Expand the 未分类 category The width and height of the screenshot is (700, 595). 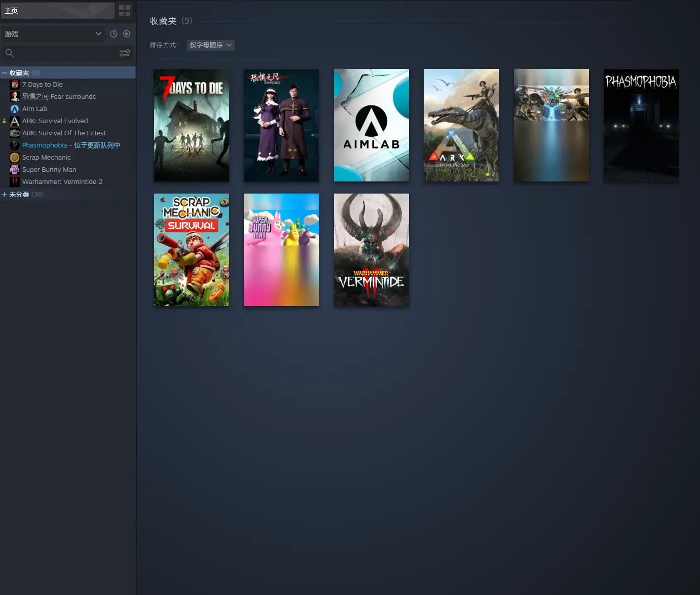click(x=5, y=195)
